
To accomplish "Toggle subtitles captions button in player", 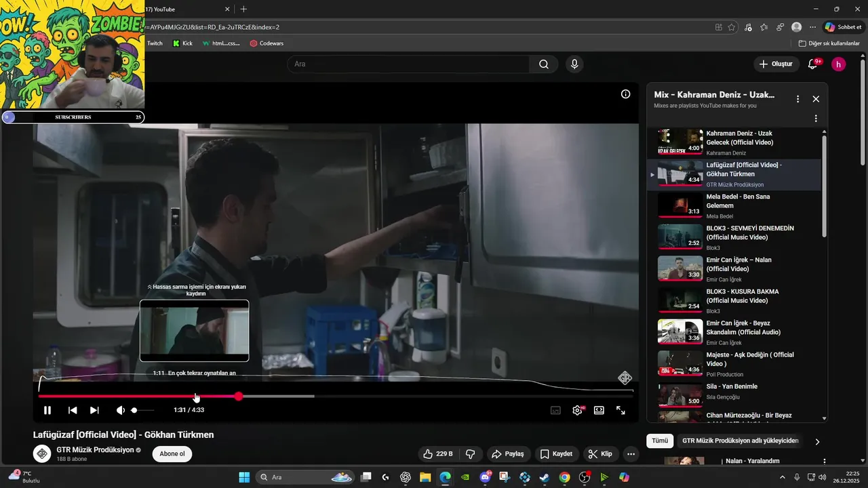I will (x=555, y=410).
